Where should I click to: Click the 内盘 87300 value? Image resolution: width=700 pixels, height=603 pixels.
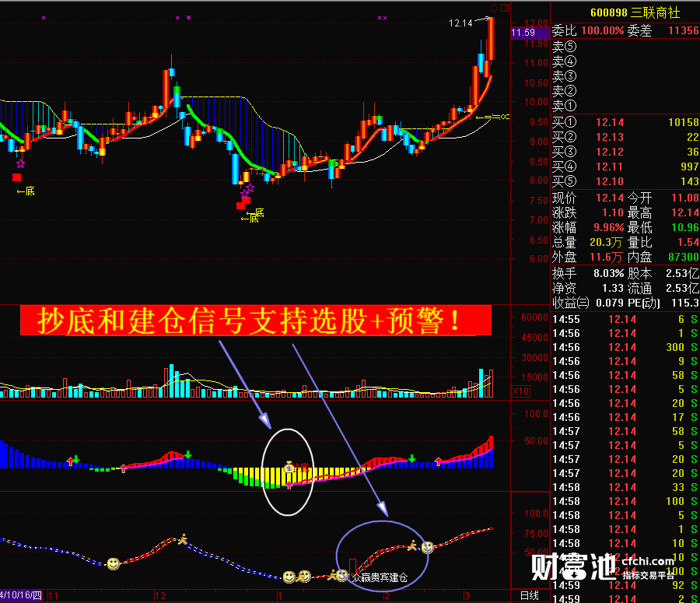[684, 257]
